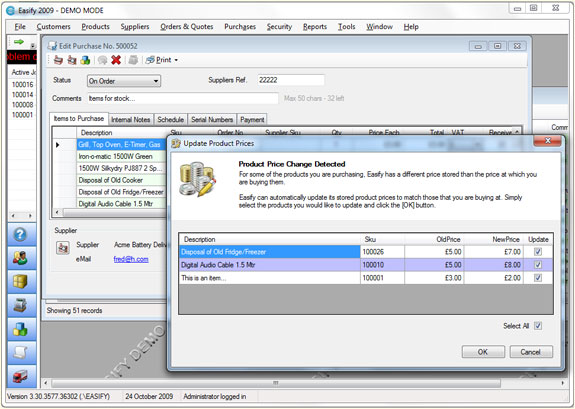Open the Products menu
Image resolution: width=575 pixels, height=409 pixels.
click(95, 26)
